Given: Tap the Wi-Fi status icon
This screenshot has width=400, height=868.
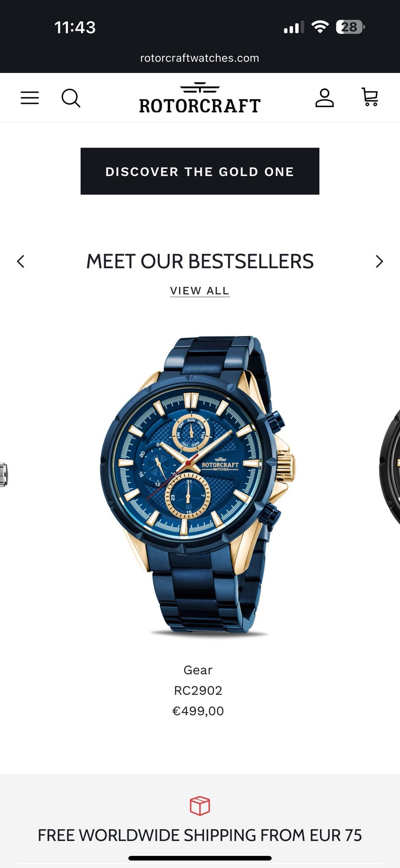Looking at the screenshot, I should (320, 27).
